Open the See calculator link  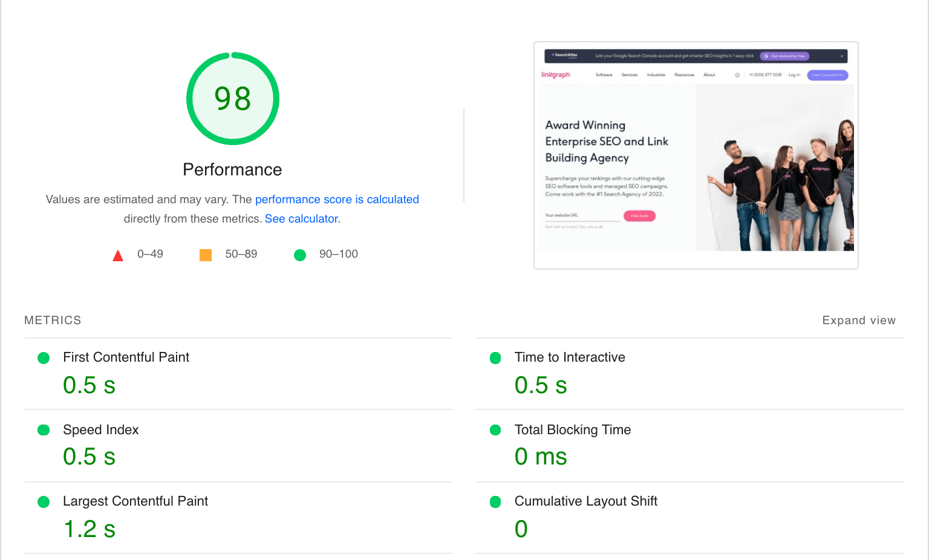302,218
